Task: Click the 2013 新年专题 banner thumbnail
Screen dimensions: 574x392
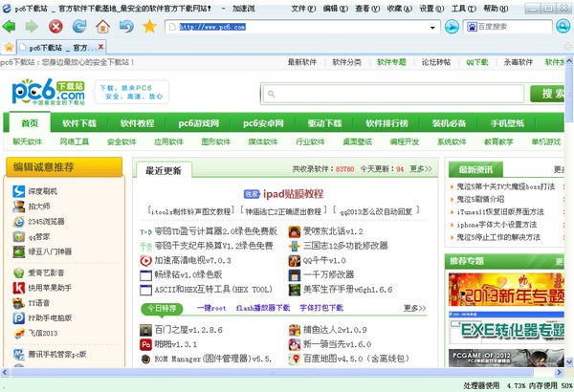Action: click(x=505, y=291)
